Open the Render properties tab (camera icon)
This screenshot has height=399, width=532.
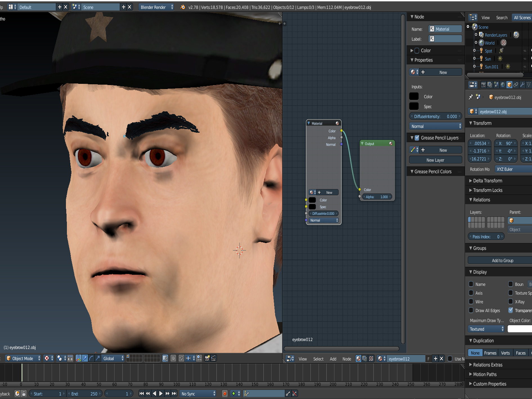click(x=483, y=84)
